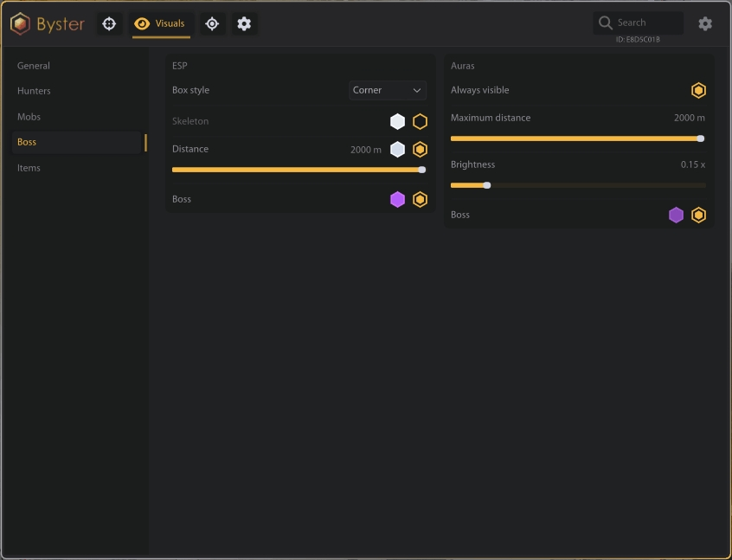Click the Brightness 0.15 x value
This screenshot has height=560, width=732.
tap(693, 164)
